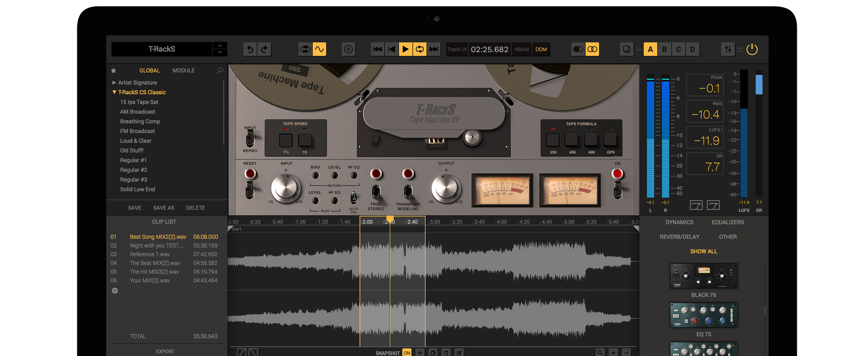Select the Breathing Comp preset

pos(140,122)
